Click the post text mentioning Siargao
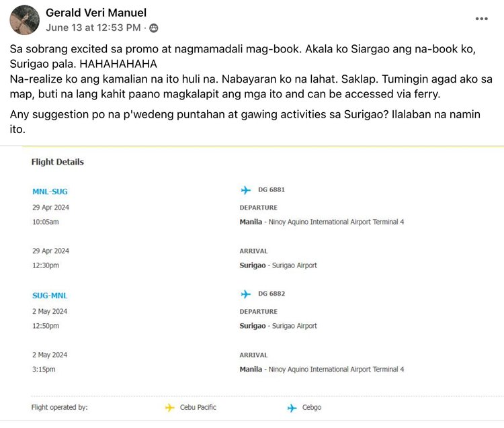 tap(243, 56)
